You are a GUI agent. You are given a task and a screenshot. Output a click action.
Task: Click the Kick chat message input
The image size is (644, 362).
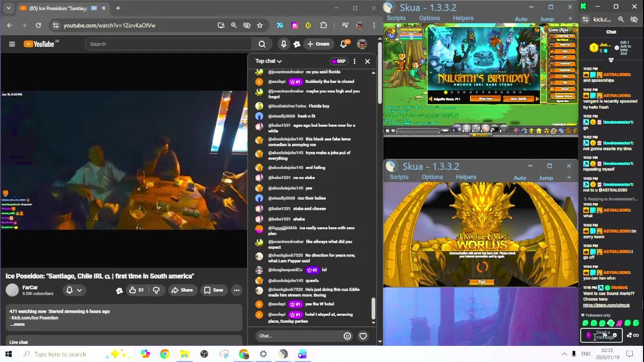[x=602, y=335]
